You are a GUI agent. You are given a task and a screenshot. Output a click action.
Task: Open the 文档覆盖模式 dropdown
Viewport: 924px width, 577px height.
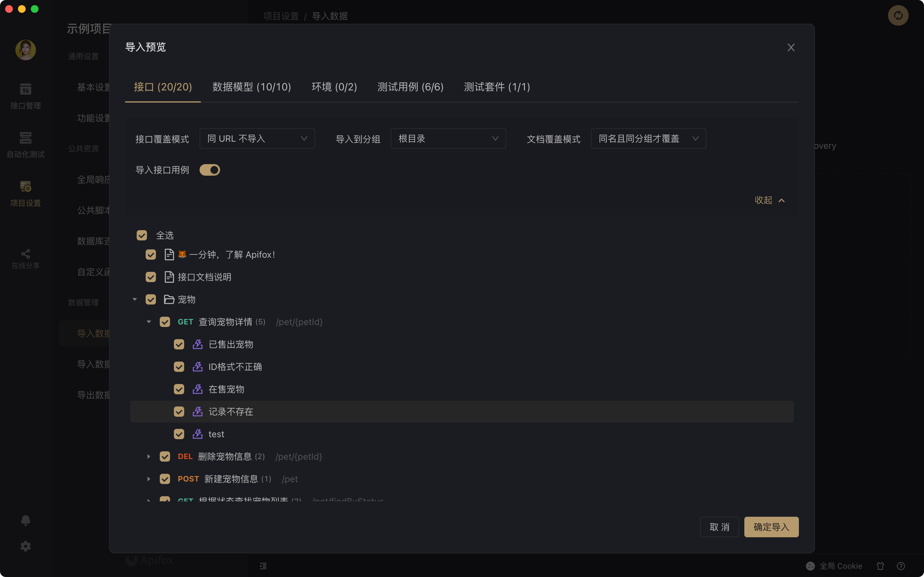[x=648, y=138]
